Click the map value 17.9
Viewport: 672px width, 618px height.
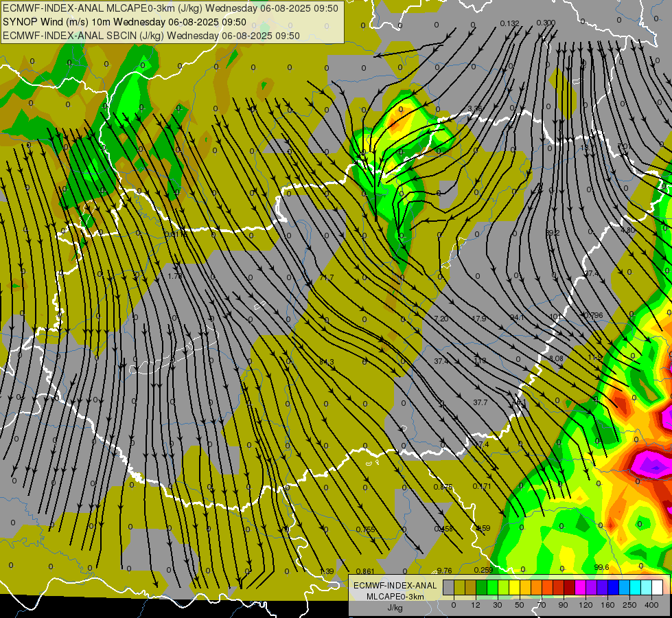tap(479, 319)
